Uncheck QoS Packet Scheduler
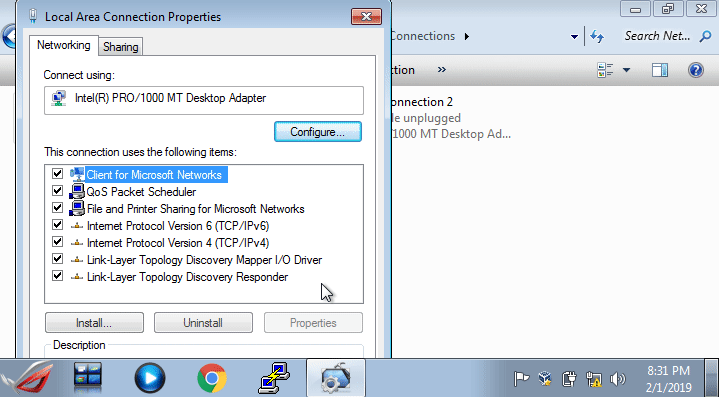The width and height of the screenshot is (719, 397). pyautogui.click(x=57, y=191)
